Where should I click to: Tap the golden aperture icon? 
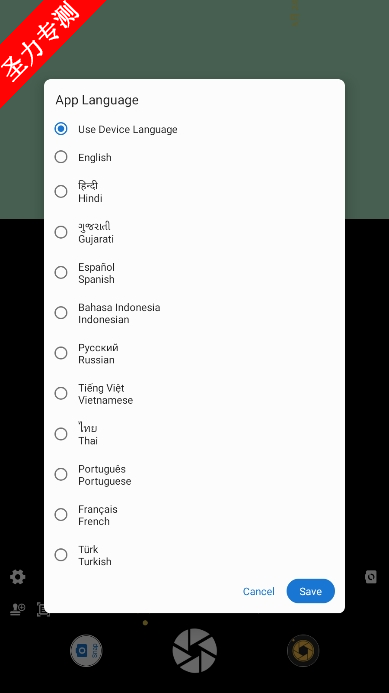tap(303, 651)
